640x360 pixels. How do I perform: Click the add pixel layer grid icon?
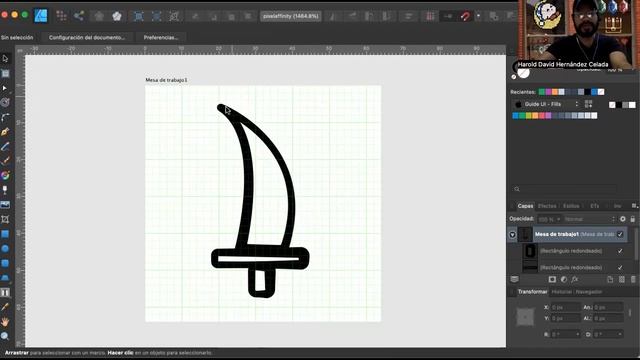(622, 279)
